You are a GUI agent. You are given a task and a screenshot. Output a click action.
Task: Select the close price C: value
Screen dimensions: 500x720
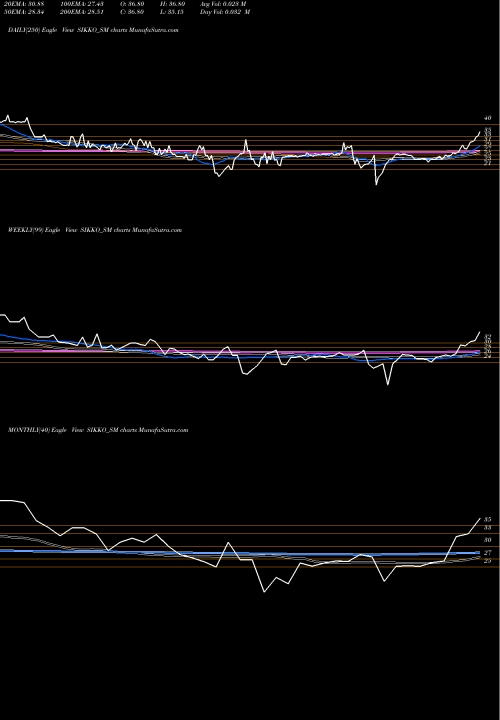(132, 12)
